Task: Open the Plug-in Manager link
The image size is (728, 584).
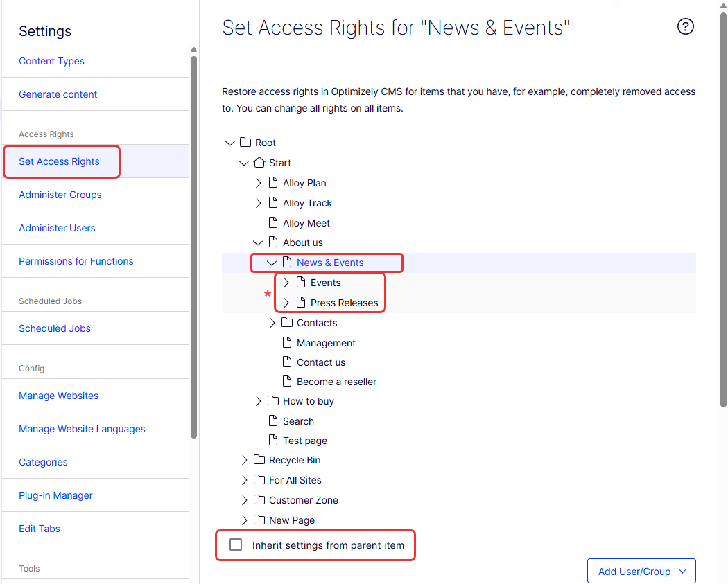Action: coord(55,495)
